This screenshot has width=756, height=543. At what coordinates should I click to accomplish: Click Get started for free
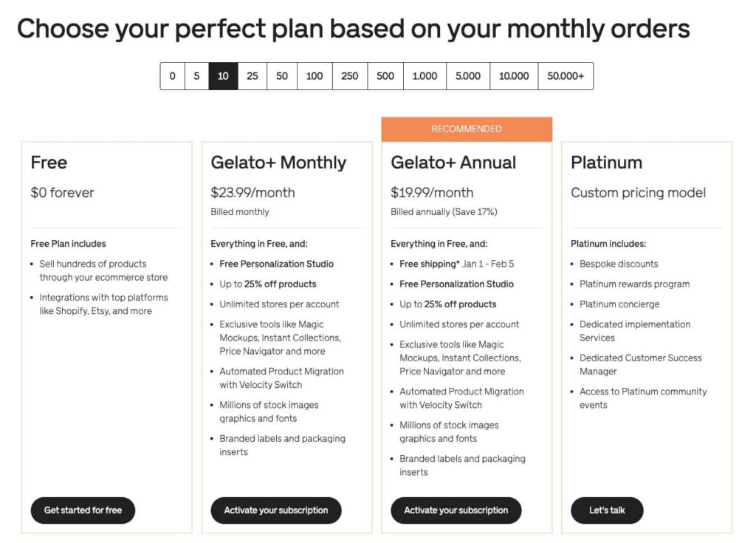82,510
